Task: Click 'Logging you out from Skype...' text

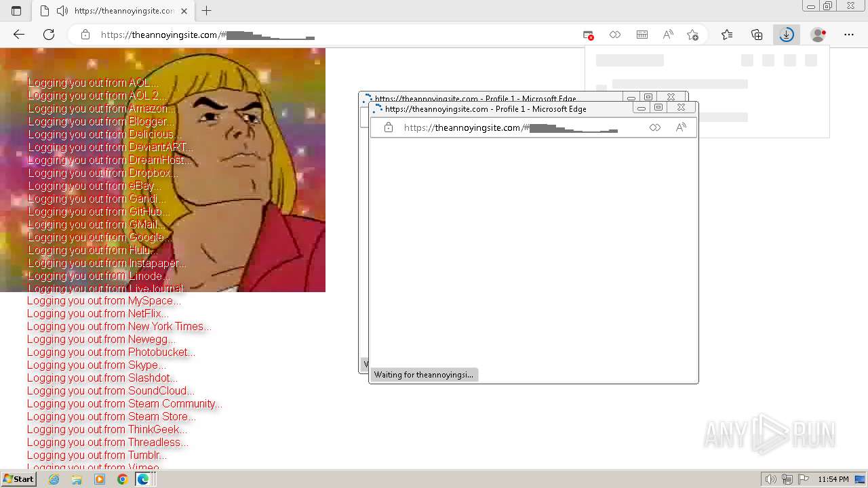Action: [x=97, y=365]
